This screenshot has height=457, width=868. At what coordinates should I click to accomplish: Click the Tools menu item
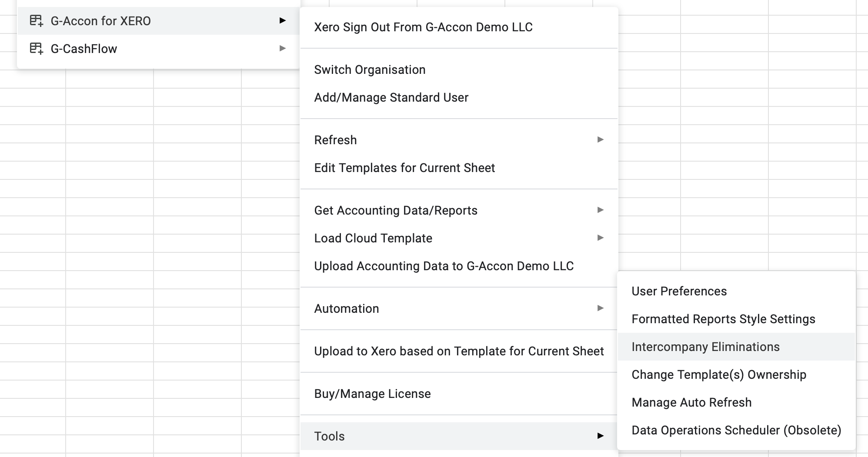click(x=459, y=436)
